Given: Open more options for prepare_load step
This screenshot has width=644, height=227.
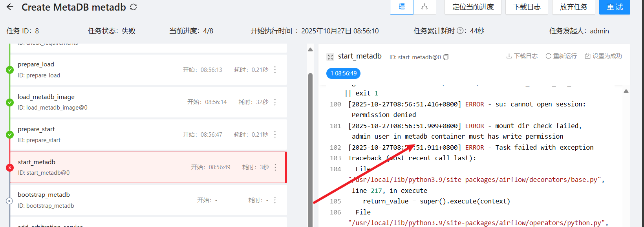Looking at the screenshot, I should 275,70.
